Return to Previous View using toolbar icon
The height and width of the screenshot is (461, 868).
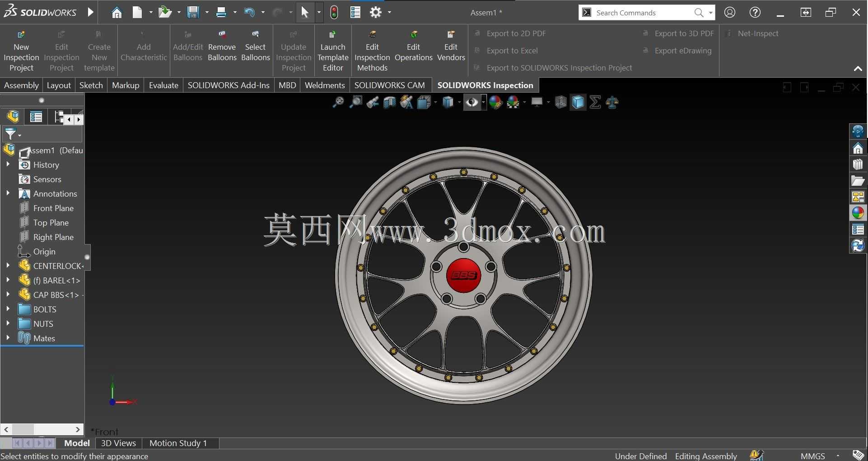[x=373, y=103]
